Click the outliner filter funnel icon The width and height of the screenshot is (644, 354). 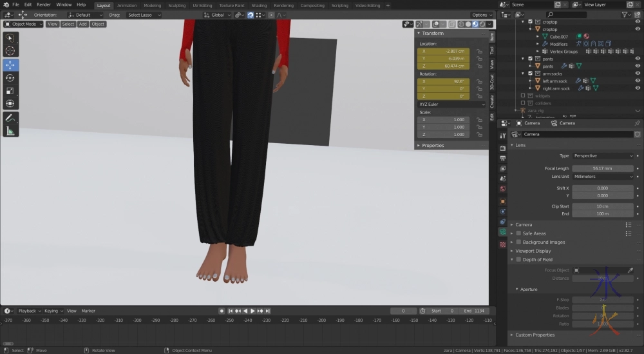[x=625, y=14]
